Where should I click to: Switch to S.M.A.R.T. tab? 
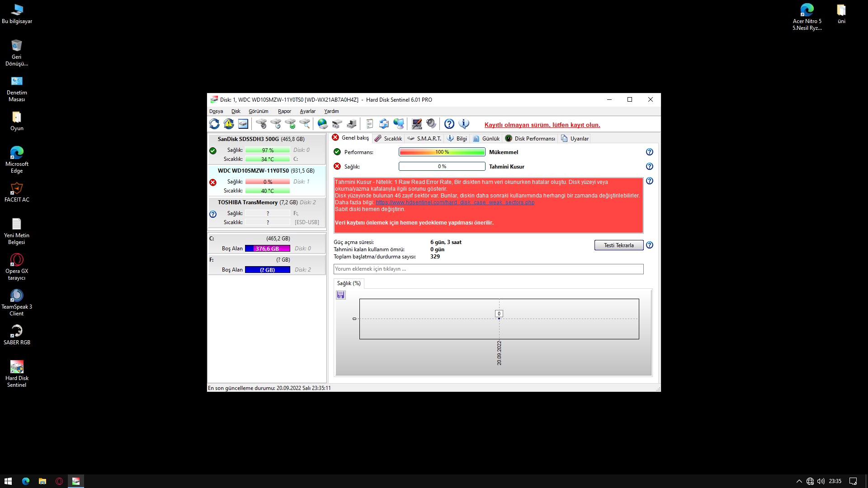pyautogui.click(x=424, y=139)
